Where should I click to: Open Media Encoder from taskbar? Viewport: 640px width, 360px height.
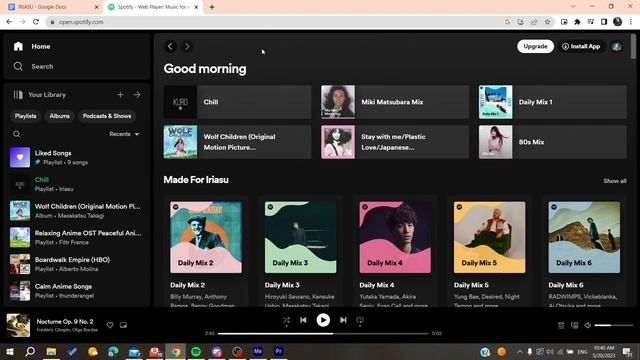coord(258,351)
